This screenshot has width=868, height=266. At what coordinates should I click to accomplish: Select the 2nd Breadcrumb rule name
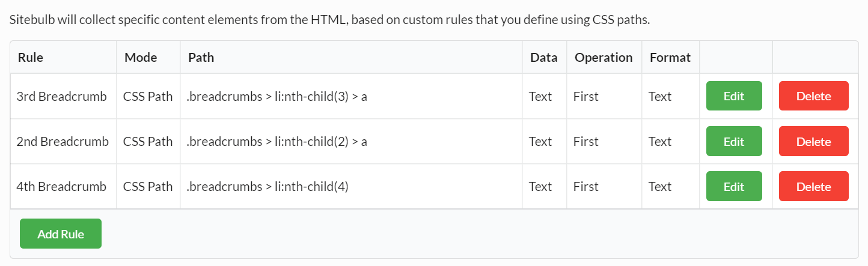pyautogui.click(x=63, y=142)
